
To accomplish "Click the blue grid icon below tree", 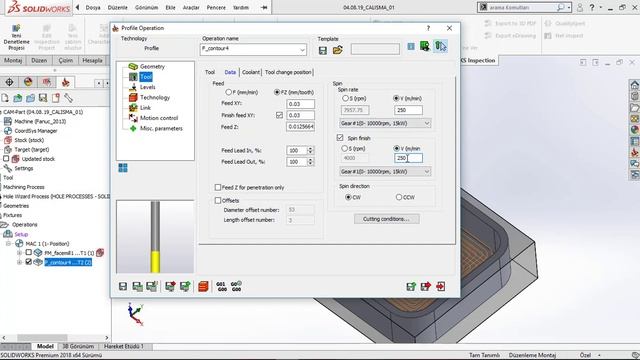I will (123, 168).
